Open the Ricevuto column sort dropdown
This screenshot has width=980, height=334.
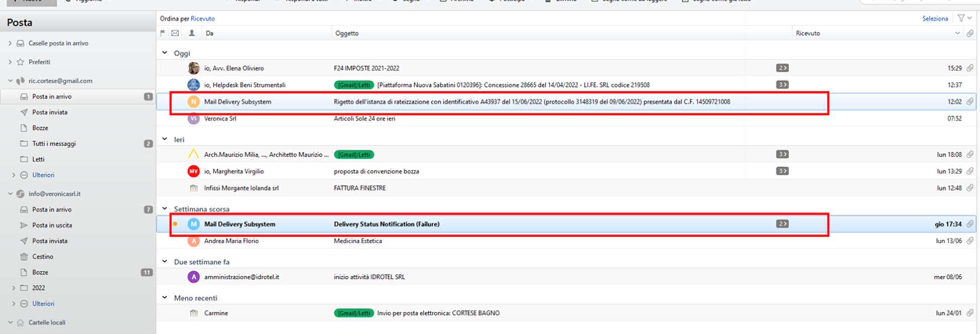957,33
